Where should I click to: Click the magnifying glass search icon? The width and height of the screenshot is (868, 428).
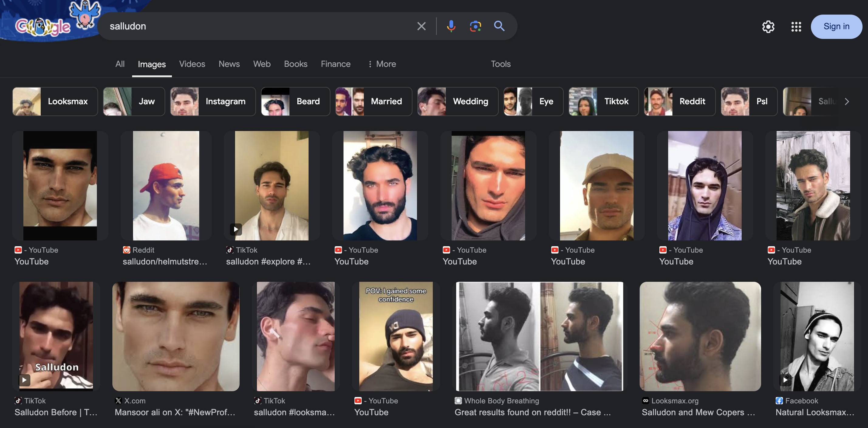(x=499, y=26)
